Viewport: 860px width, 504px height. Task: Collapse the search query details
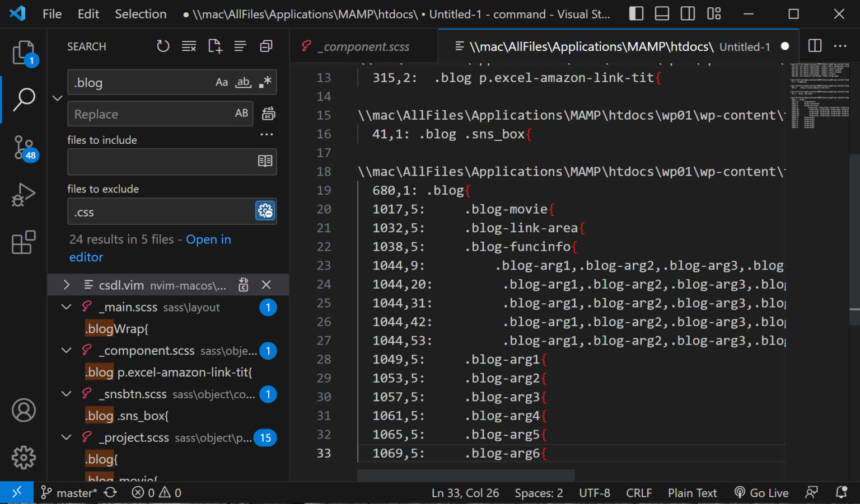57,97
